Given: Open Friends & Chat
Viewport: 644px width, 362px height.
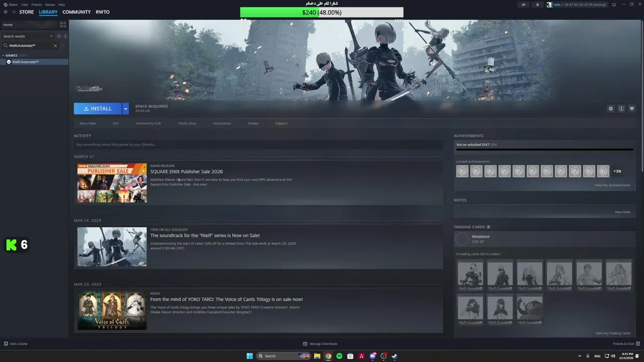Looking at the screenshot, I should (626, 344).
